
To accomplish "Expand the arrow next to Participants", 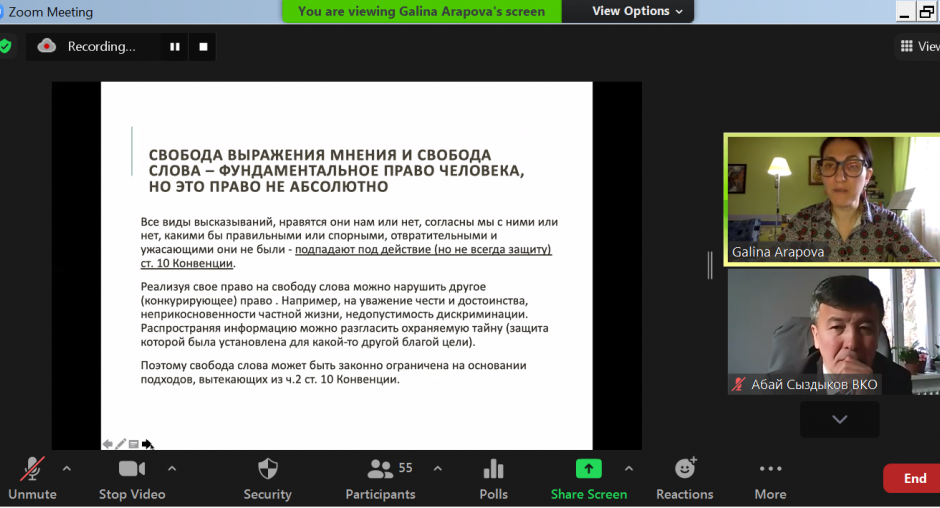I will point(437,468).
